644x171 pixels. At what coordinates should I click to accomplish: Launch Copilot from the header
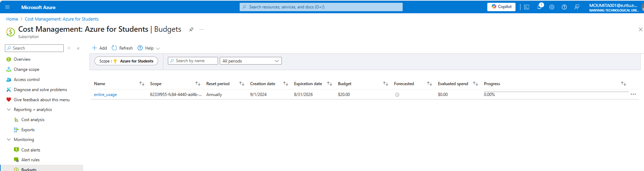point(501,7)
